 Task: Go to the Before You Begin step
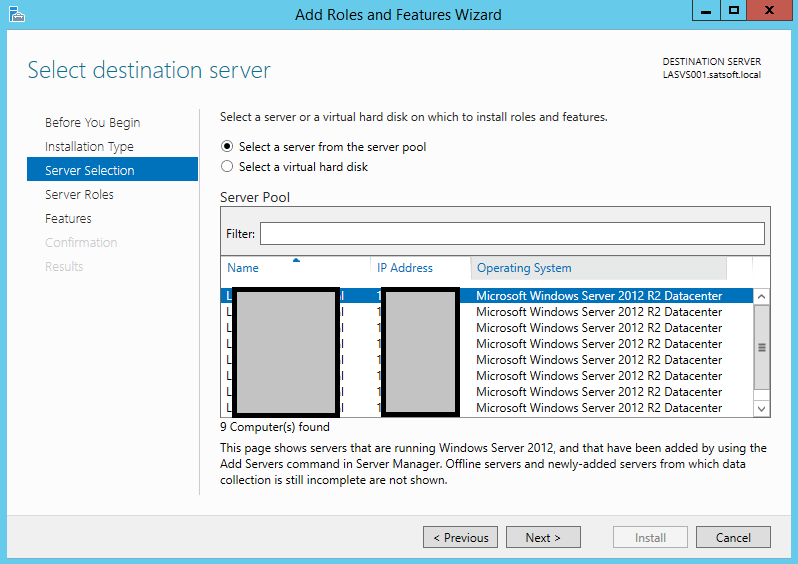click(92, 123)
